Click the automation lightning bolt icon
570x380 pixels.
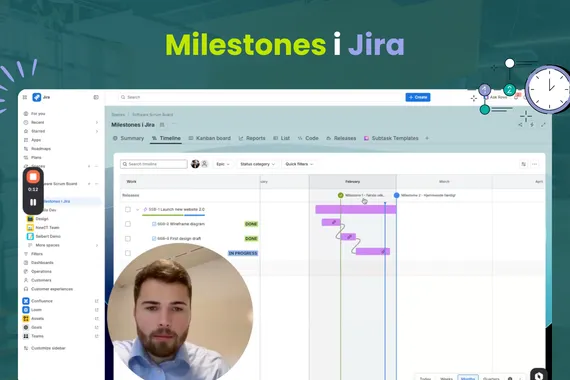click(x=532, y=125)
